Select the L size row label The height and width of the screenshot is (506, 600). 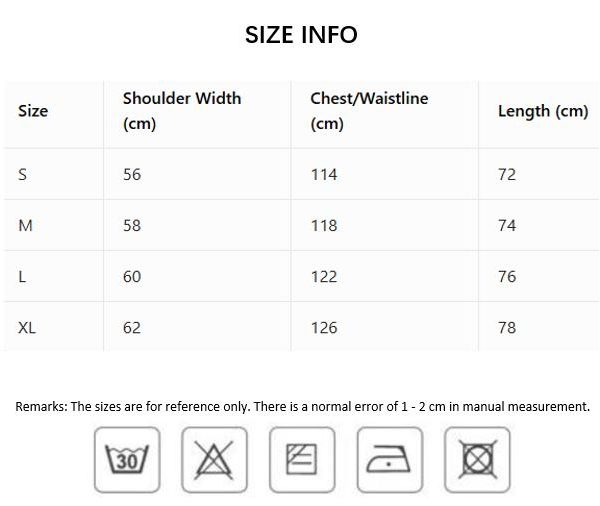(x=22, y=276)
